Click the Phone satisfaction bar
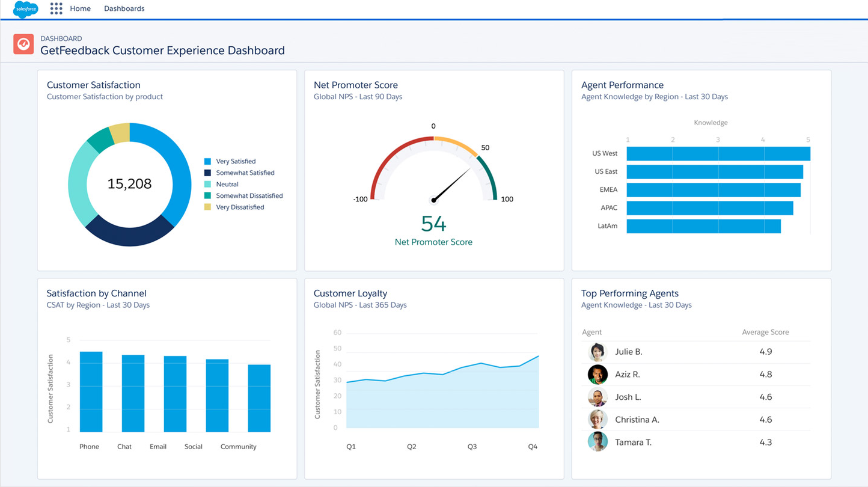 (x=91, y=392)
